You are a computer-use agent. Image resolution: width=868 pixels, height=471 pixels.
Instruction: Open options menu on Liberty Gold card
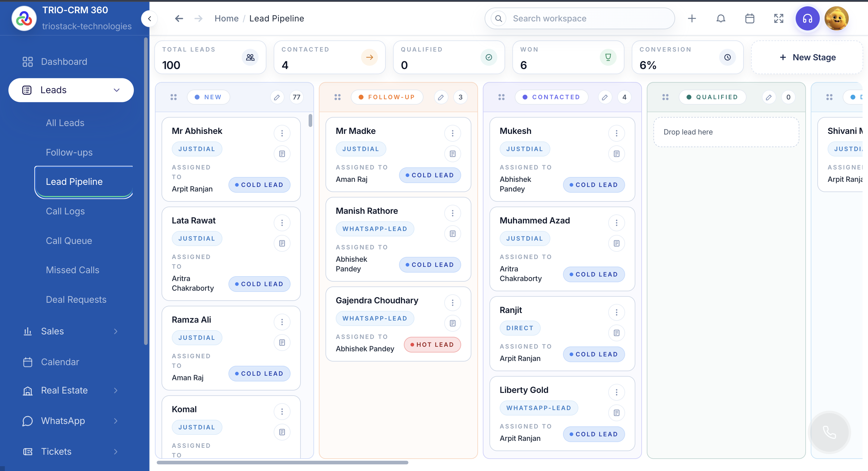tap(617, 392)
